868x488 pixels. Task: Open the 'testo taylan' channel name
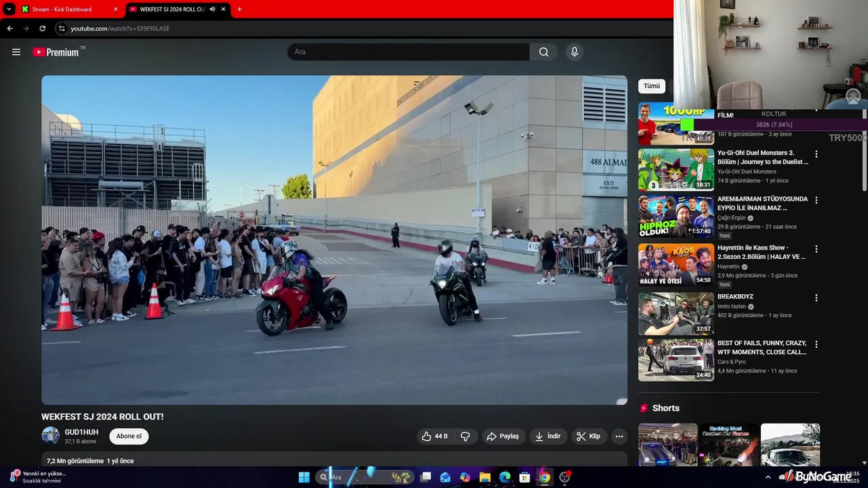coord(731,306)
